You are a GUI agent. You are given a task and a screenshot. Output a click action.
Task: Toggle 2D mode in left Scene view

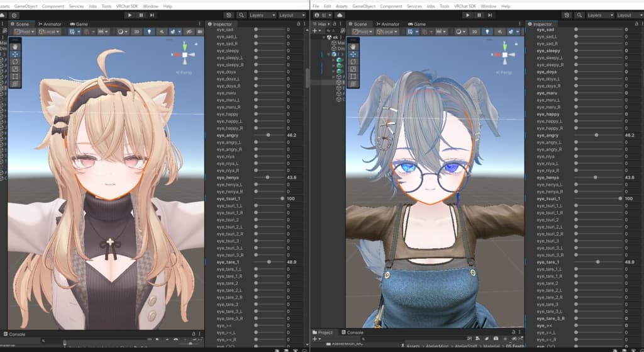tap(136, 31)
